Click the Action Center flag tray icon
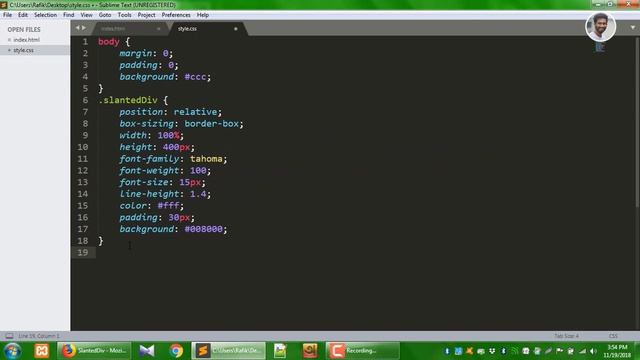 [x=560, y=351]
